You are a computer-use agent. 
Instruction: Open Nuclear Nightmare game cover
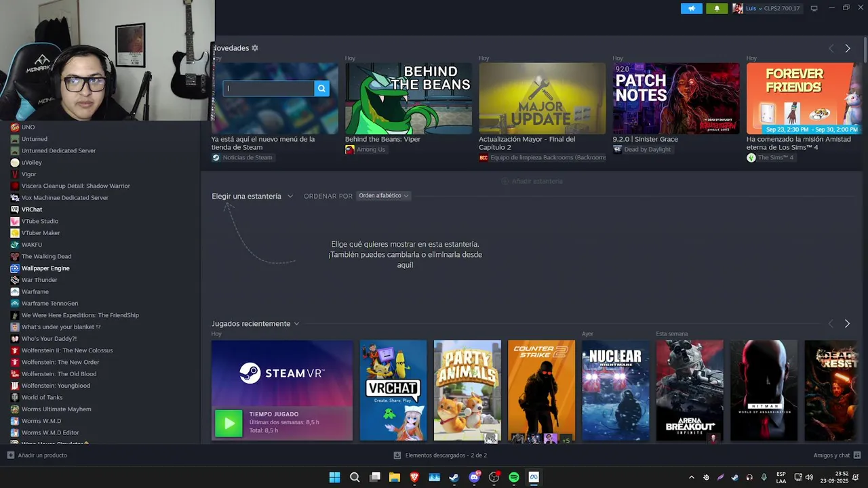coord(615,390)
